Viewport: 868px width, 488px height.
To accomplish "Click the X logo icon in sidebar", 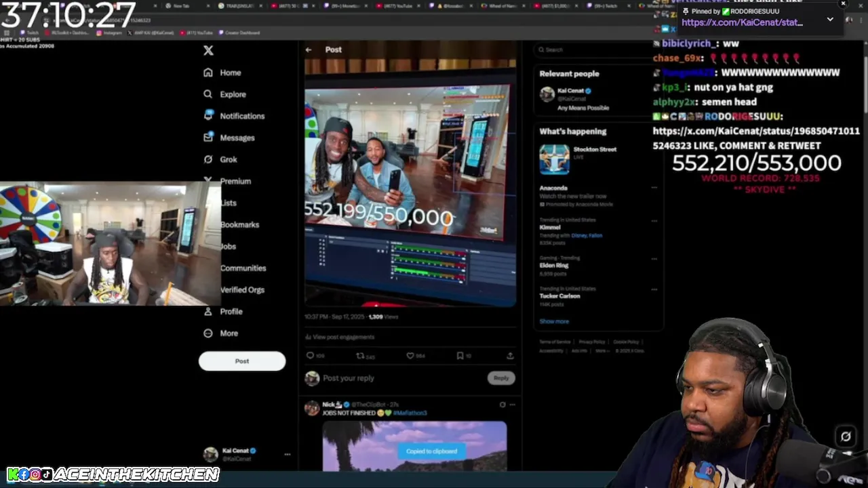I will click(208, 51).
